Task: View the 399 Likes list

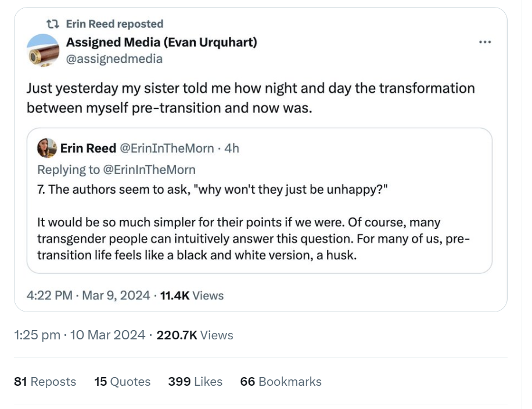Action: tap(195, 381)
